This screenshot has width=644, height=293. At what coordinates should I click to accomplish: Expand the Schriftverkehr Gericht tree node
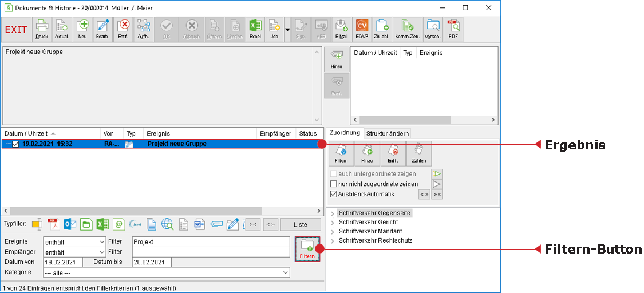point(332,223)
